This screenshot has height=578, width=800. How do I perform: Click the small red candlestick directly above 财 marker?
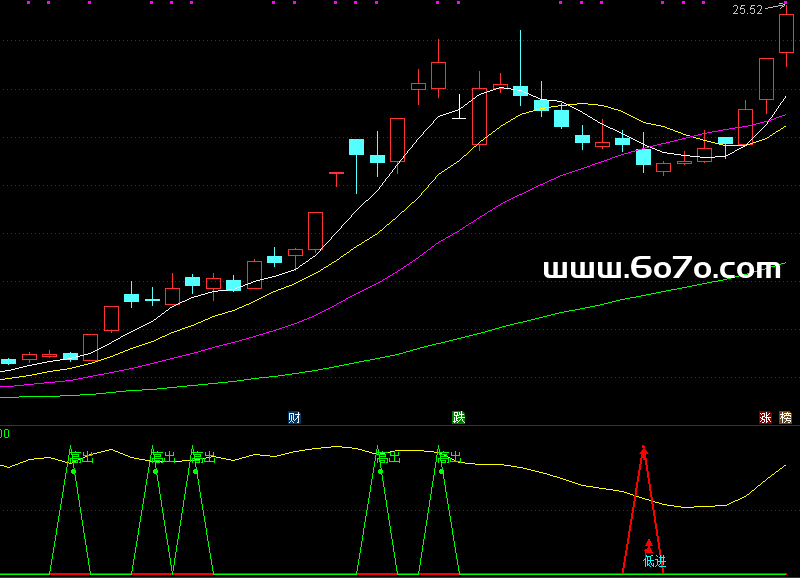295,252
